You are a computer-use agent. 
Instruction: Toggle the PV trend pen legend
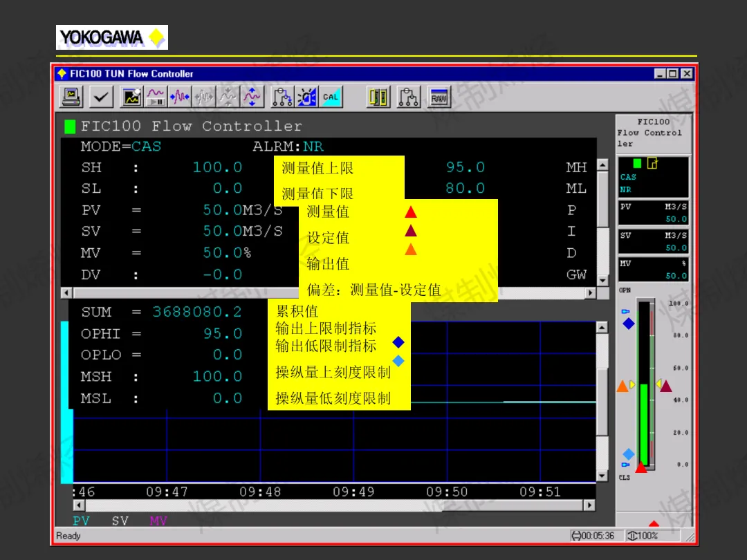81,521
